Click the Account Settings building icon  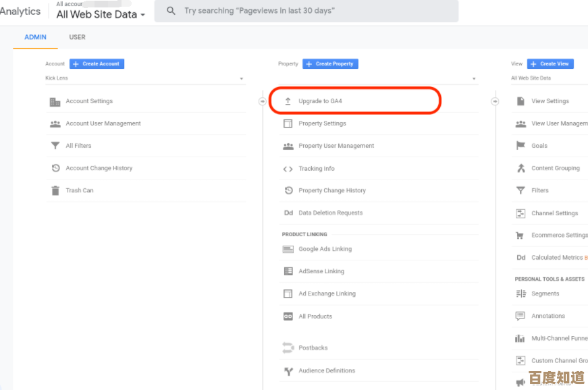[x=55, y=102]
